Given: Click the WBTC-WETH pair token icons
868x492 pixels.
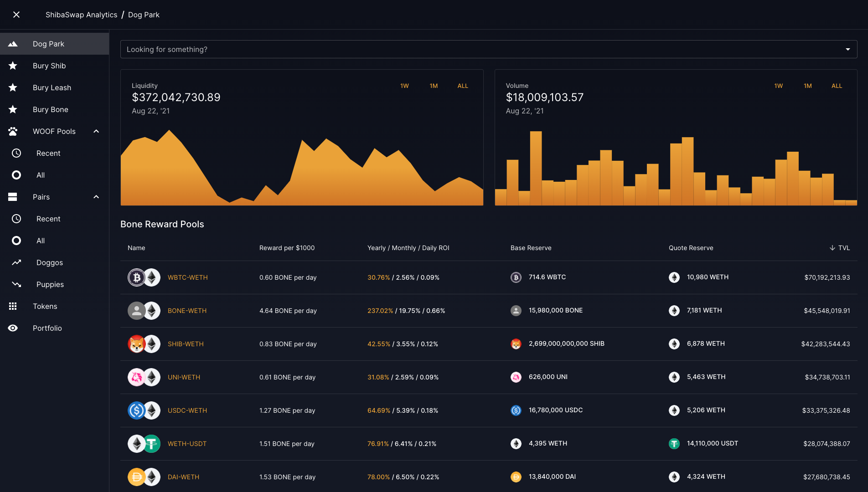Looking at the screenshot, I should [x=144, y=277].
